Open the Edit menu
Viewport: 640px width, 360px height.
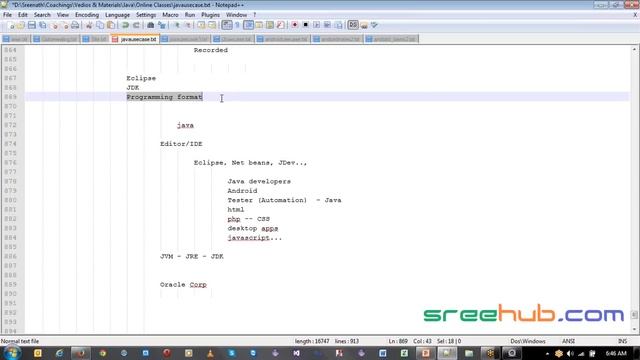click(x=22, y=15)
